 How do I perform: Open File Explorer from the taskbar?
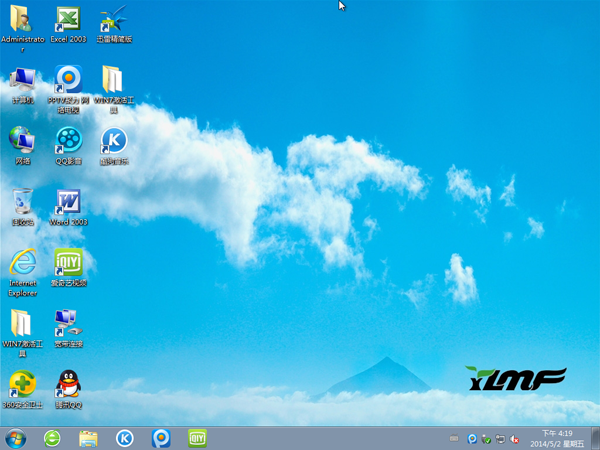click(x=88, y=438)
